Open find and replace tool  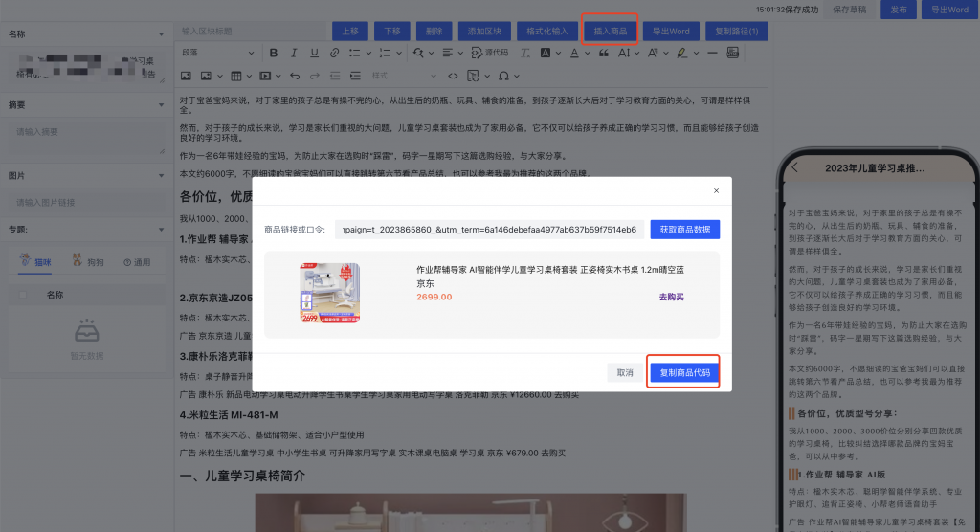point(418,54)
